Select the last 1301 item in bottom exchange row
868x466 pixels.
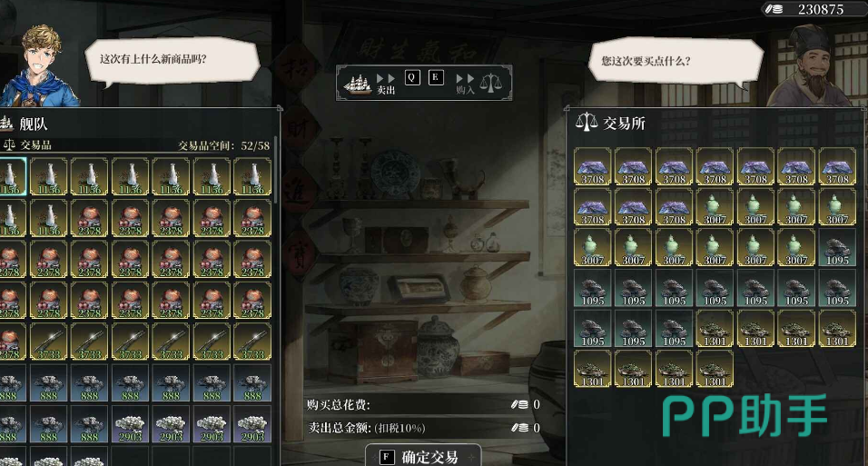[x=715, y=369]
